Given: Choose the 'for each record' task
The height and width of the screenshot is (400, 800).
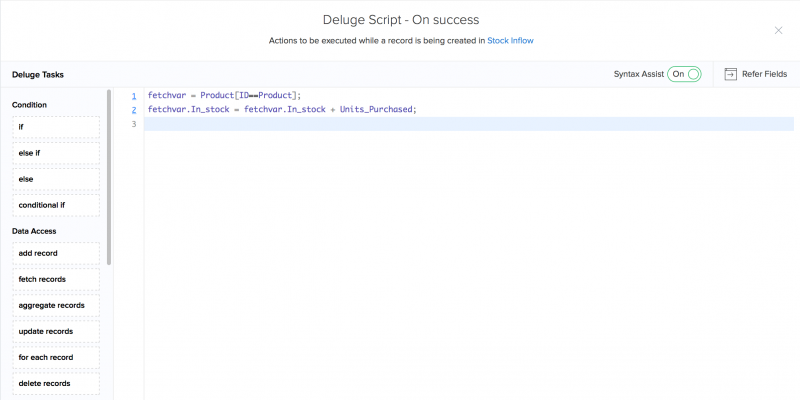Looking at the screenshot, I should (x=56, y=357).
